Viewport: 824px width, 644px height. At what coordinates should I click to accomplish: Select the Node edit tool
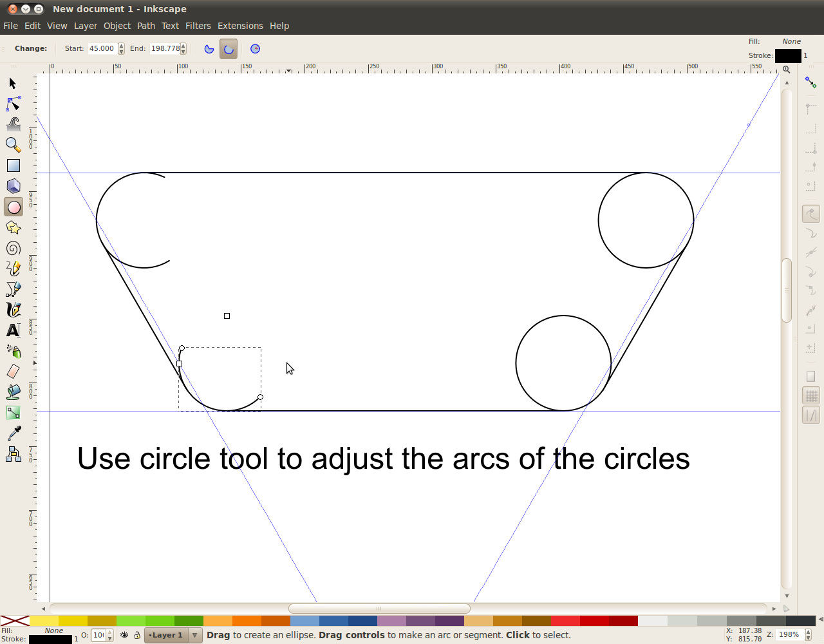point(14,104)
